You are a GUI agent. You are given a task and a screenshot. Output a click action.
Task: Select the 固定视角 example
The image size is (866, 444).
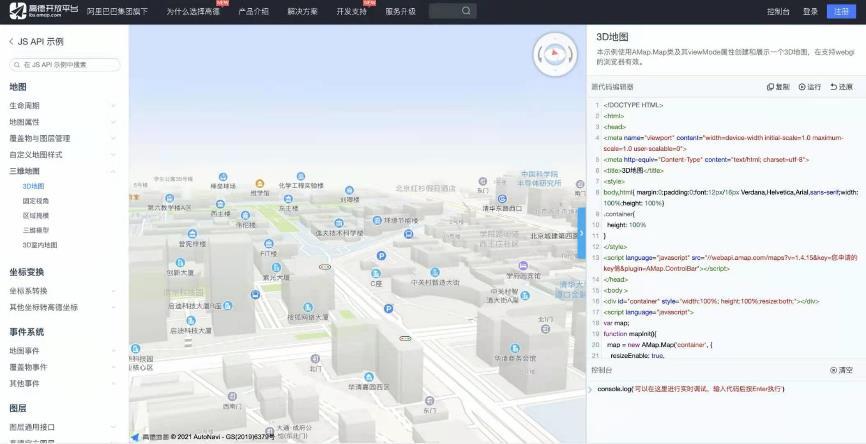click(36, 201)
